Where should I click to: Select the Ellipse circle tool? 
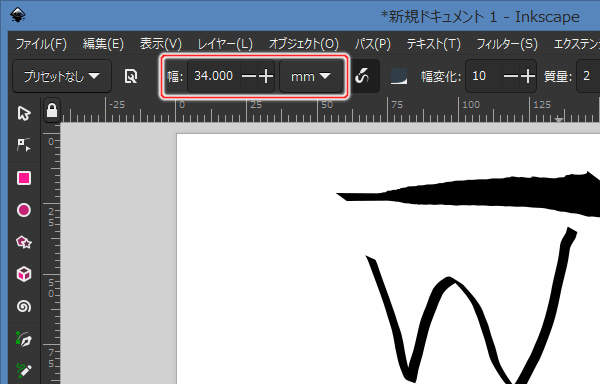(x=24, y=210)
